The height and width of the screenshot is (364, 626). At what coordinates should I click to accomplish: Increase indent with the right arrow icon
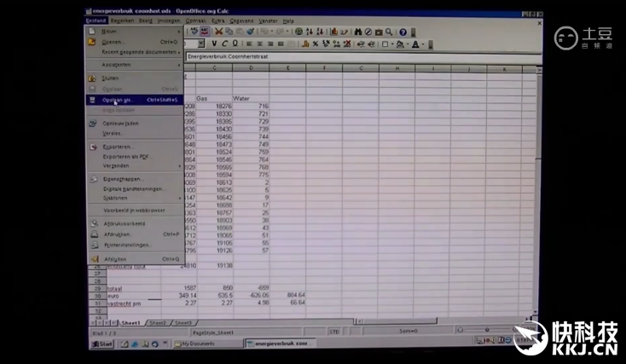click(x=371, y=44)
